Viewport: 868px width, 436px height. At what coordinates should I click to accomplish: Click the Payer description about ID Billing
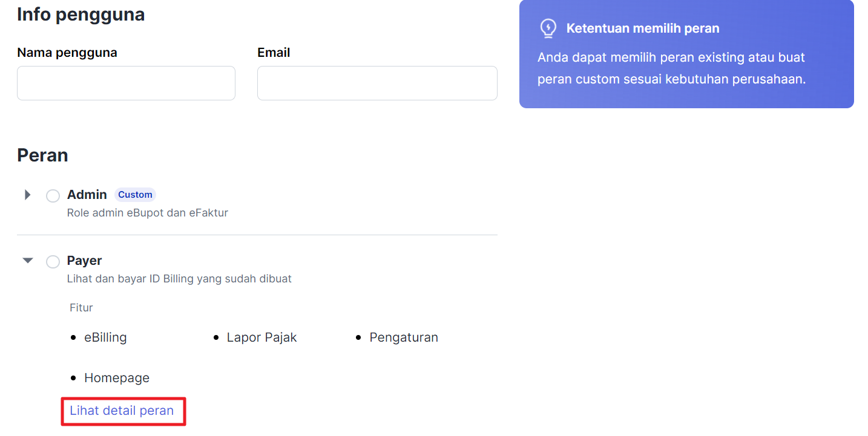[x=179, y=279]
